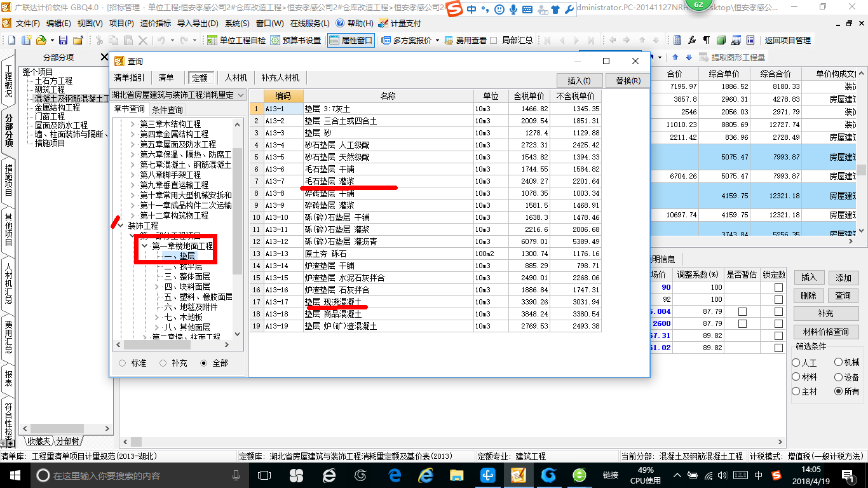Screen dimensions: 868x488
Task: Click the calculator icon in toolbar
Action: point(677,40)
